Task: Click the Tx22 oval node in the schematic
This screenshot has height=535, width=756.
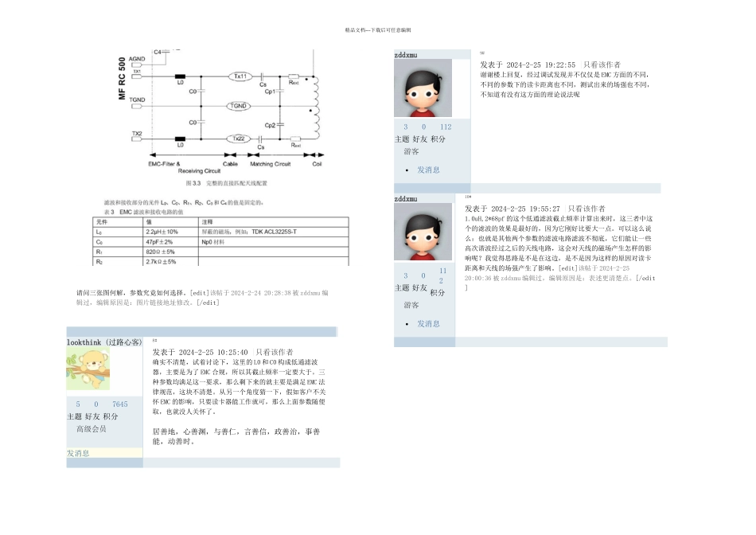Action: coord(240,139)
